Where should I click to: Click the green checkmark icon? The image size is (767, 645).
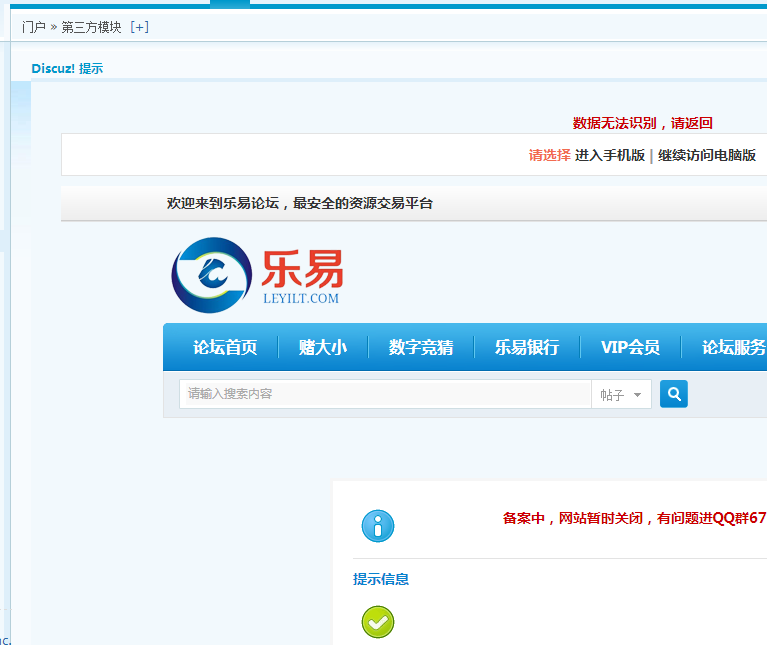[378, 622]
